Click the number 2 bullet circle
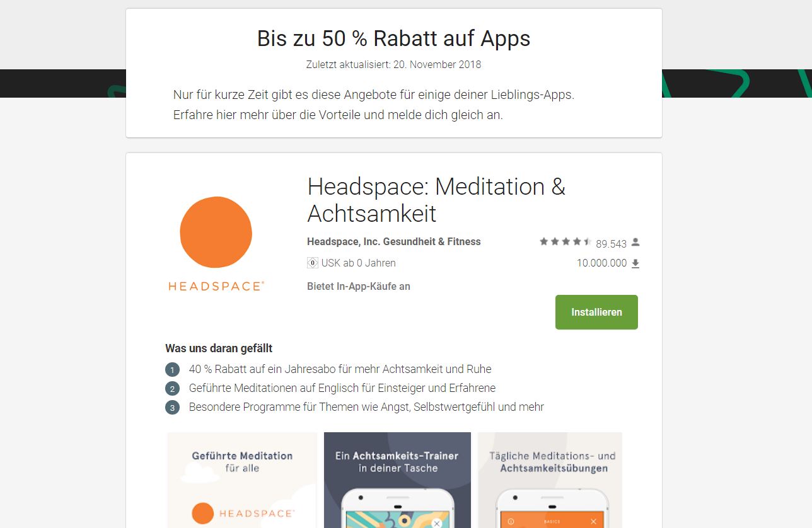Image resolution: width=812 pixels, height=528 pixels. pos(172,389)
